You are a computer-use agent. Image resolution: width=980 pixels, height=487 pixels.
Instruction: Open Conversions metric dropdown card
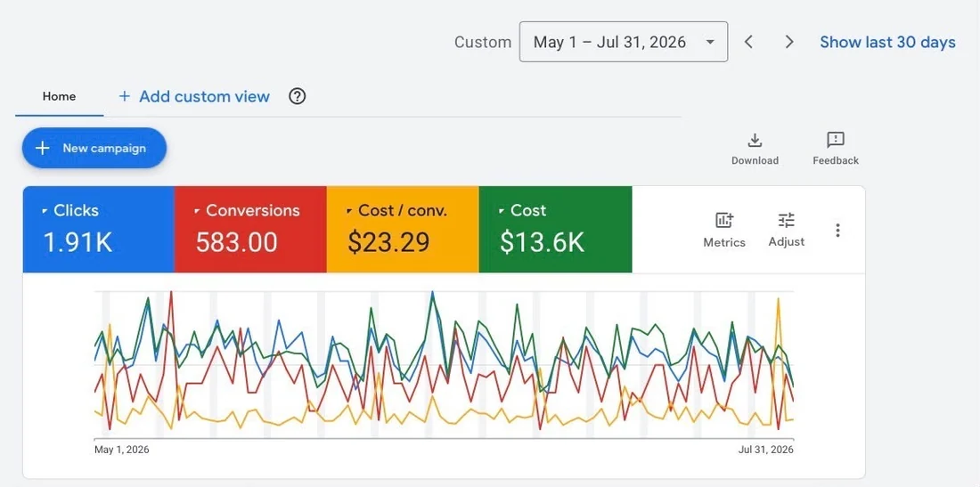(250, 229)
